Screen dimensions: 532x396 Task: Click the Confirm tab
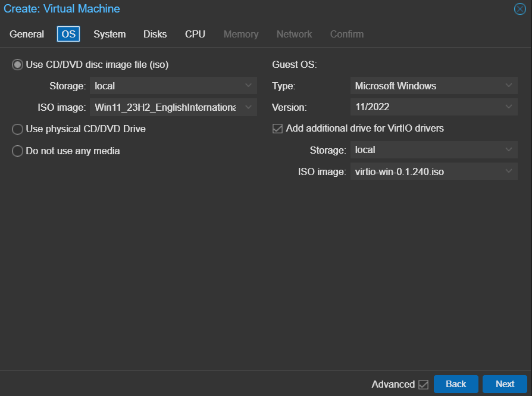(x=347, y=34)
